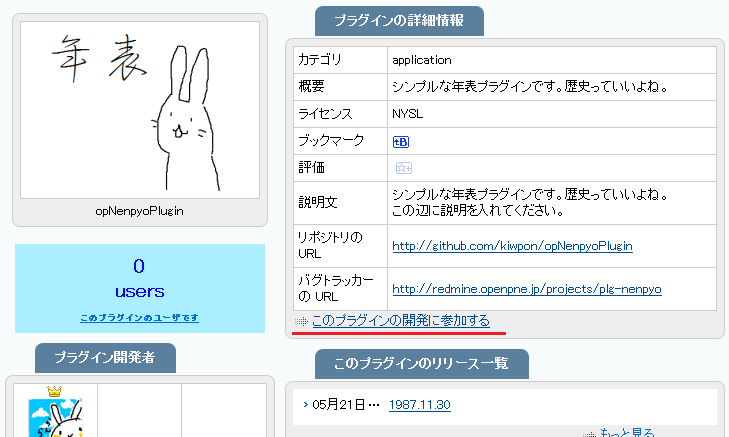The height and width of the screenshot is (437, 729).
Task: Click the star rating icon in 評価 row
Action: 403,168
